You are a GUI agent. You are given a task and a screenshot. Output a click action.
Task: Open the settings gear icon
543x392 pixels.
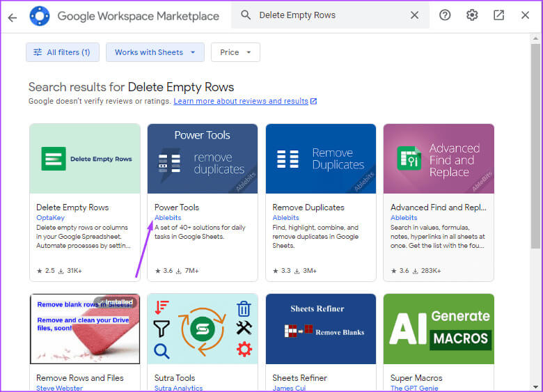click(x=472, y=15)
